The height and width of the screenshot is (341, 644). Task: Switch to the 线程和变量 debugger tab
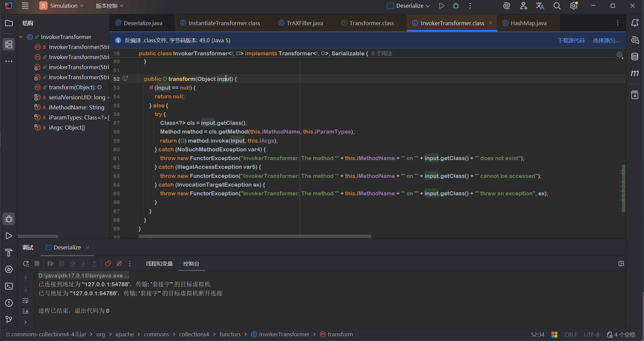(159, 264)
